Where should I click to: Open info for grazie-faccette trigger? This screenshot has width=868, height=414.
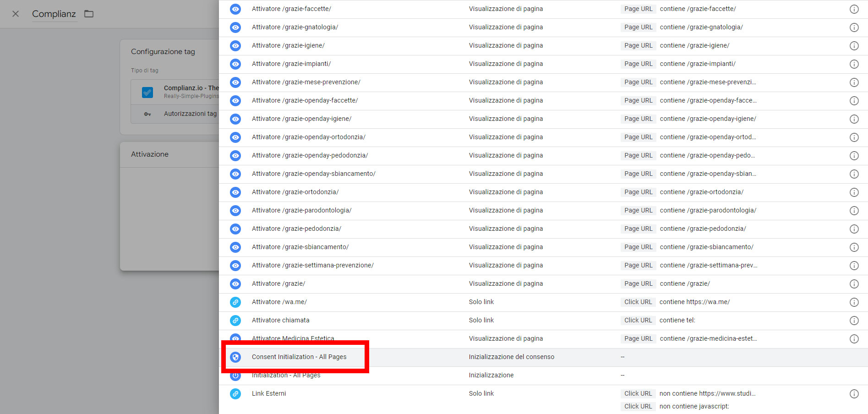click(854, 9)
